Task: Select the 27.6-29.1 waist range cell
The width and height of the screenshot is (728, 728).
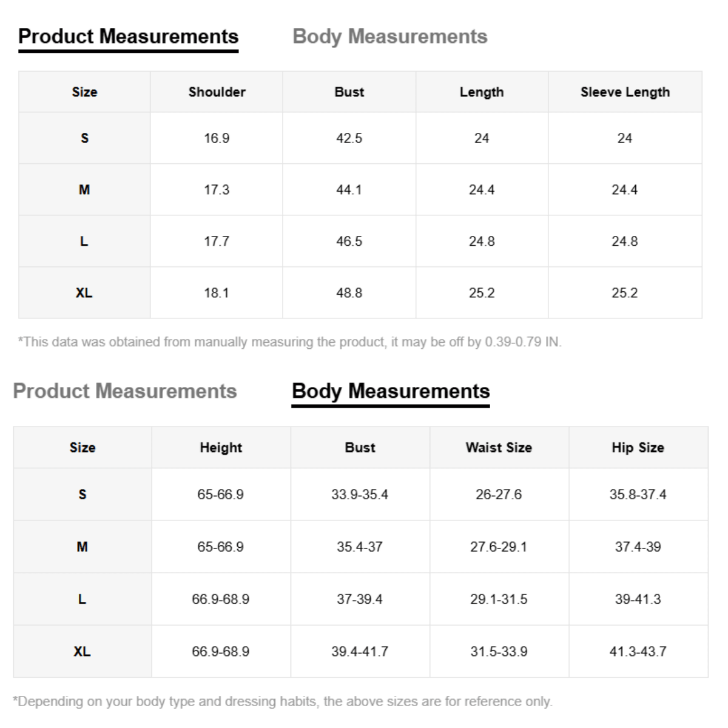Action: (499, 547)
